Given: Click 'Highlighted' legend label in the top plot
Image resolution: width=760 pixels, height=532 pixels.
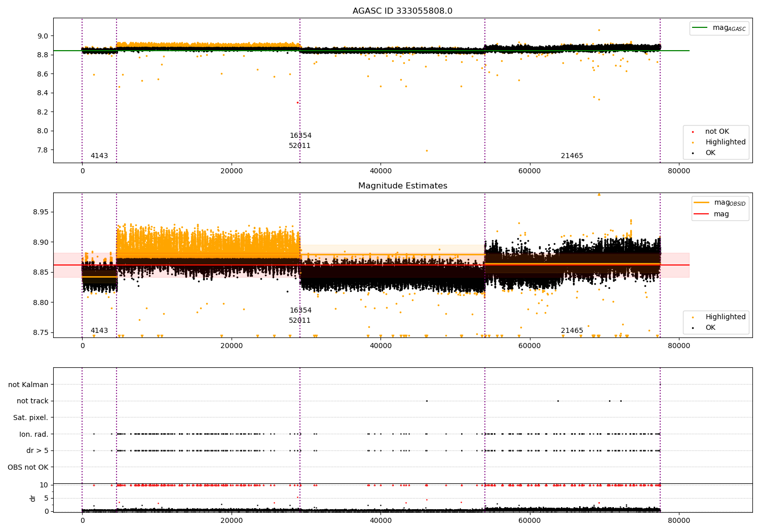Looking at the screenshot, I should (x=726, y=142).
